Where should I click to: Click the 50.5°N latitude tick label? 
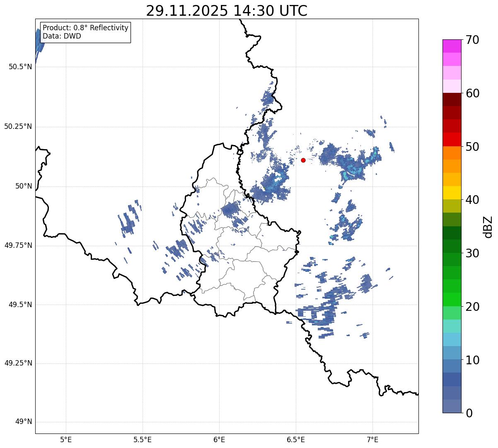point(20,67)
